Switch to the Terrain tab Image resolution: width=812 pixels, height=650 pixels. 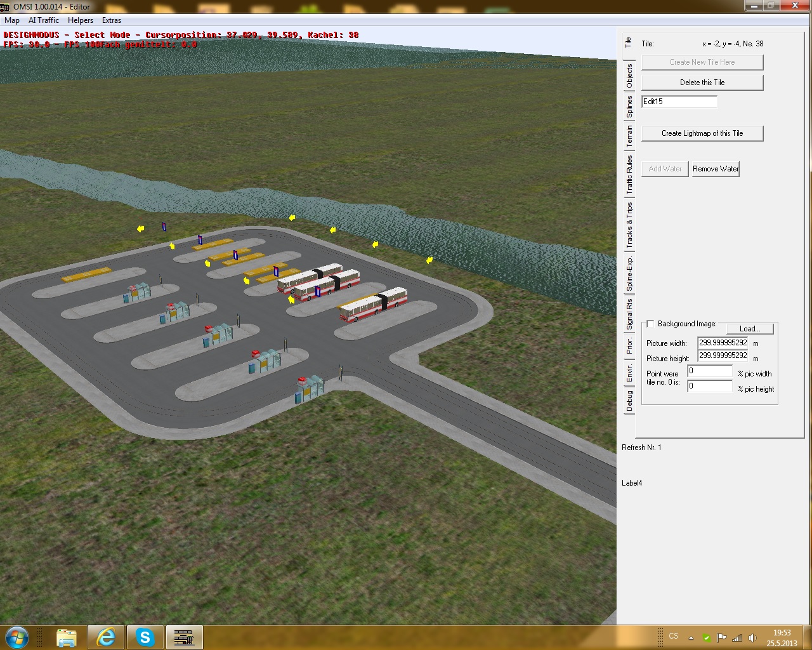(x=629, y=136)
